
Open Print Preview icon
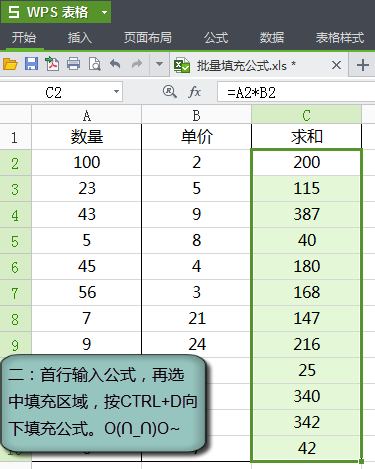coord(95,64)
